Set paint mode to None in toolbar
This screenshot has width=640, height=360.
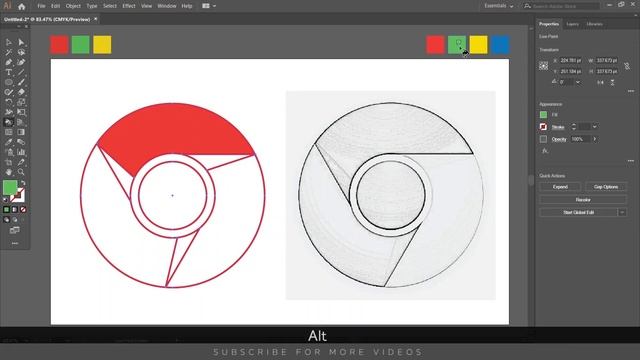coord(23,209)
